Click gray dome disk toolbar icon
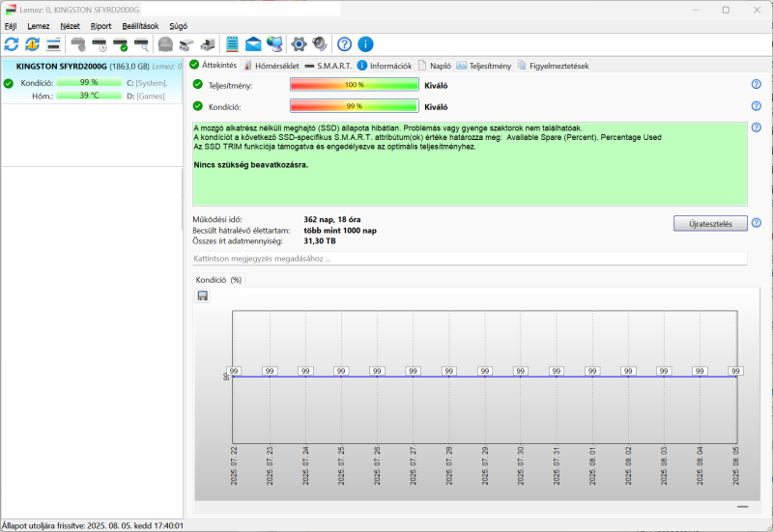Screen dimensions: 773x532 pos(165,44)
